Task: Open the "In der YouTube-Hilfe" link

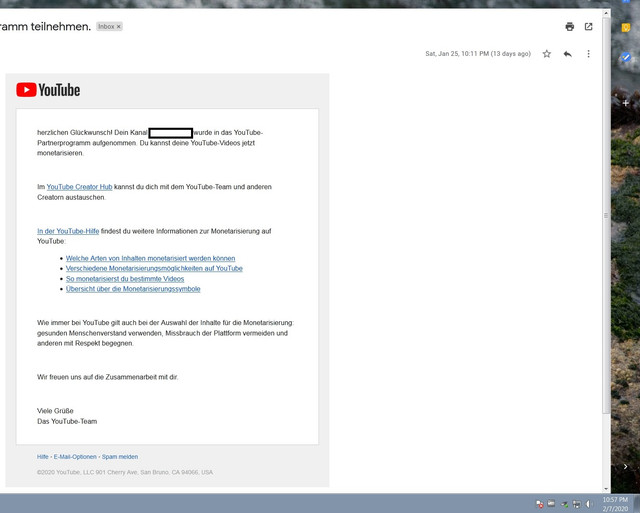Action: (x=68, y=231)
